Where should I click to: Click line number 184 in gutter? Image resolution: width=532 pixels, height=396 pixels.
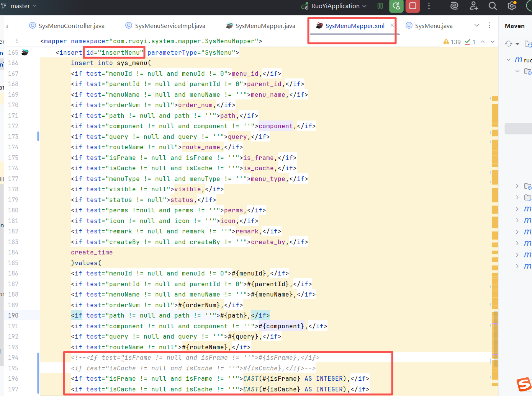[x=13, y=252]
